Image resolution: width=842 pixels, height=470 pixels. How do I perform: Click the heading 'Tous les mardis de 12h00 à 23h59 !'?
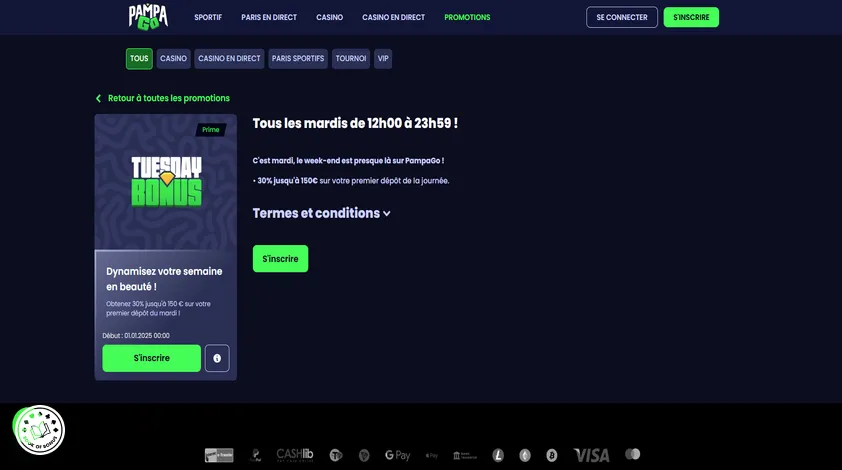(x=355, y=124)
